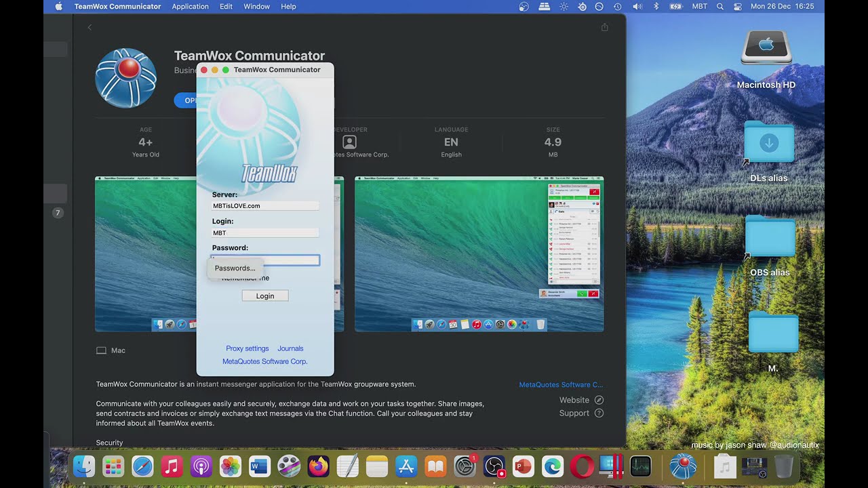Image resolution: width=868 pixels, height=488 pixels.
Task: Open TextEdit in the Dock
Action: tap(348, 466)
